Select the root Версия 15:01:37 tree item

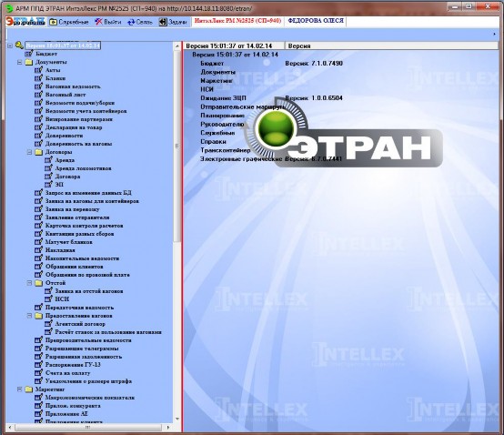[x=63, y=46]
